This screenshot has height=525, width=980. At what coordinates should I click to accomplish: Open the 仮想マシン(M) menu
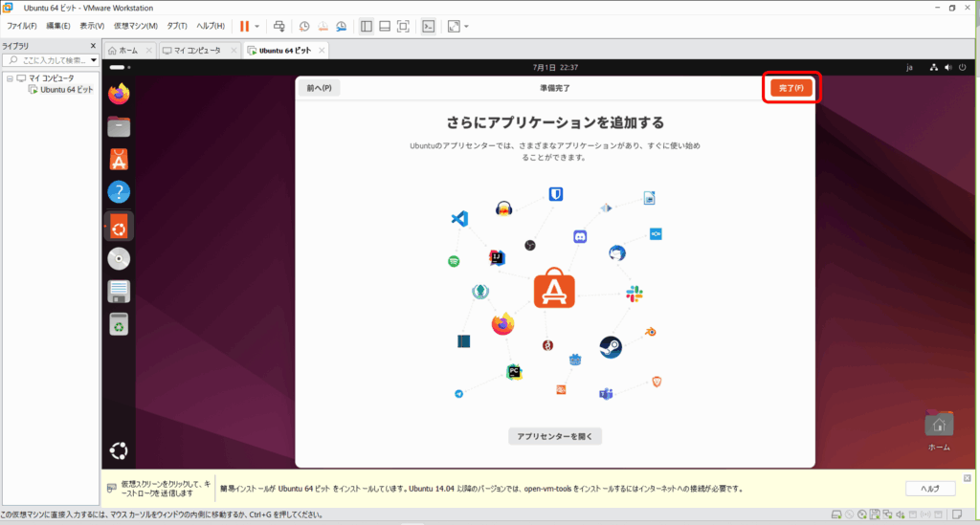pos(135,26)
